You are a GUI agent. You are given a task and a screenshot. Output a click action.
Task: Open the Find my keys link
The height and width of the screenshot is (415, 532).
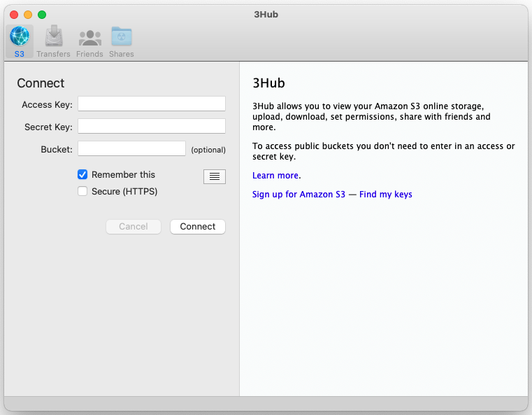[x=385, y=195]
